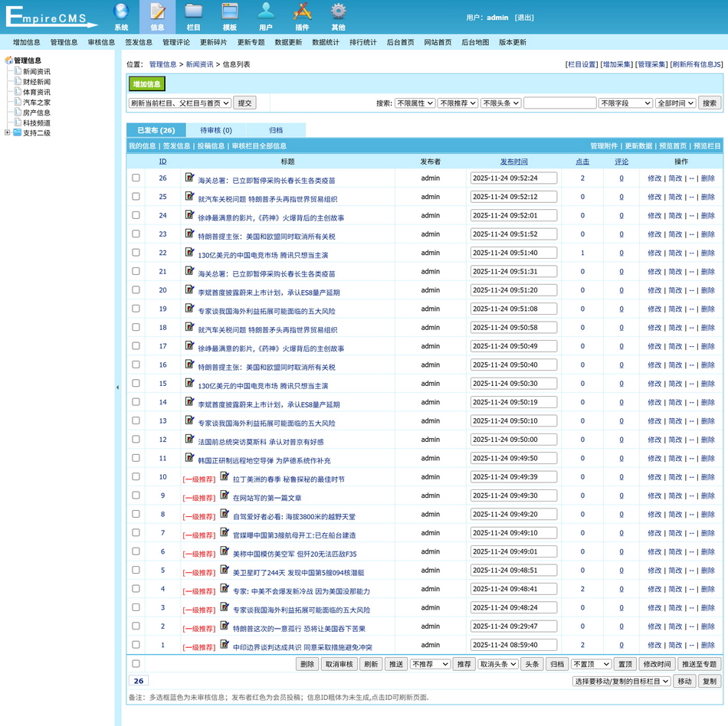Open the 数据统计 menu item
The image size is (728, 726).
326,43
